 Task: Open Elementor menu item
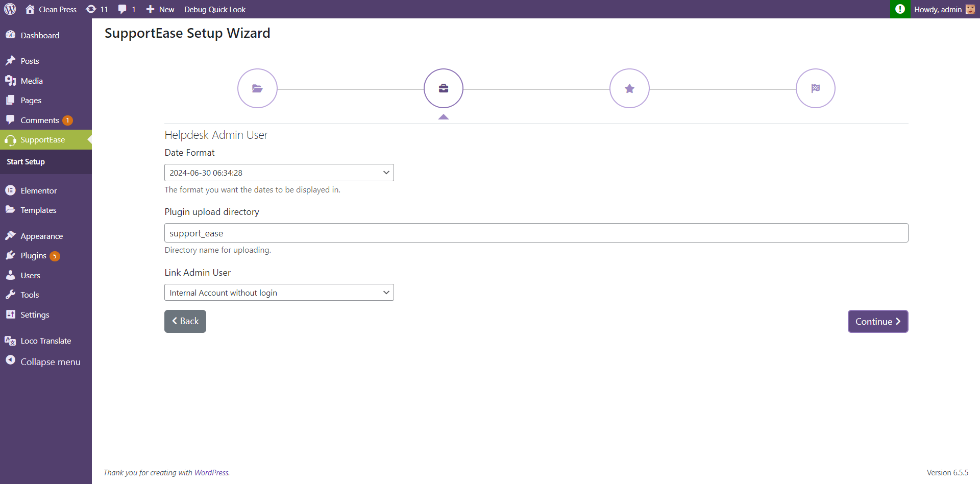click(46, 190)
